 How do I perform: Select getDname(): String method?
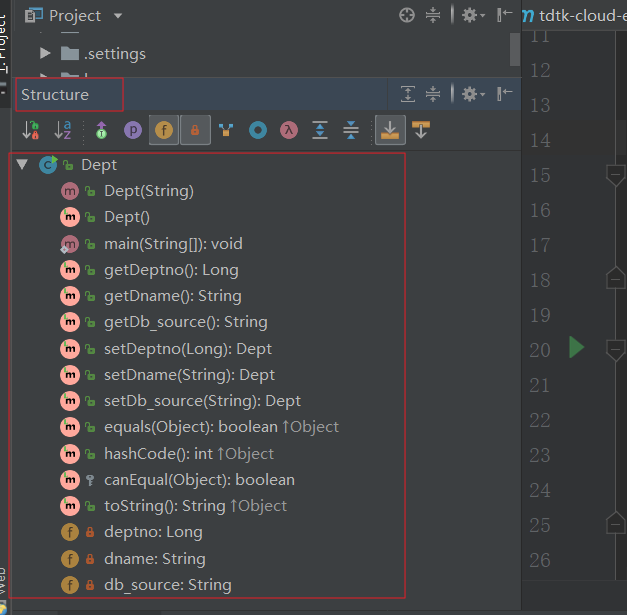point(173,296)
